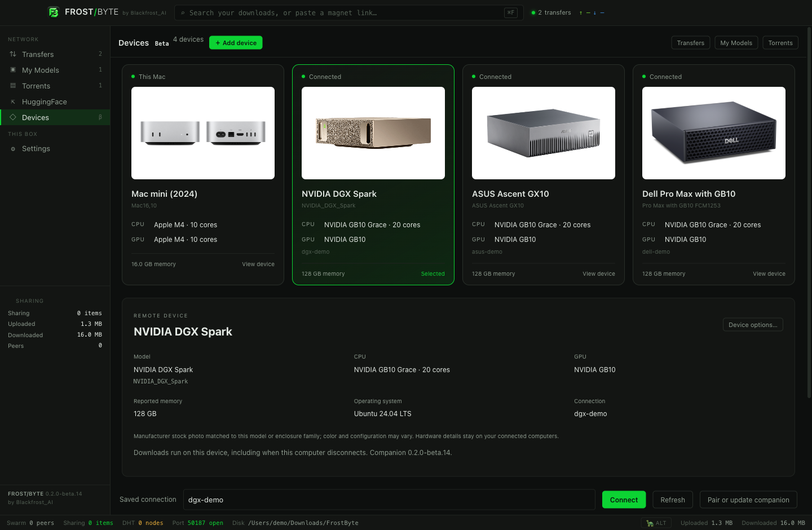Click DHT 0 nodes in status bar

coord(143,523)
